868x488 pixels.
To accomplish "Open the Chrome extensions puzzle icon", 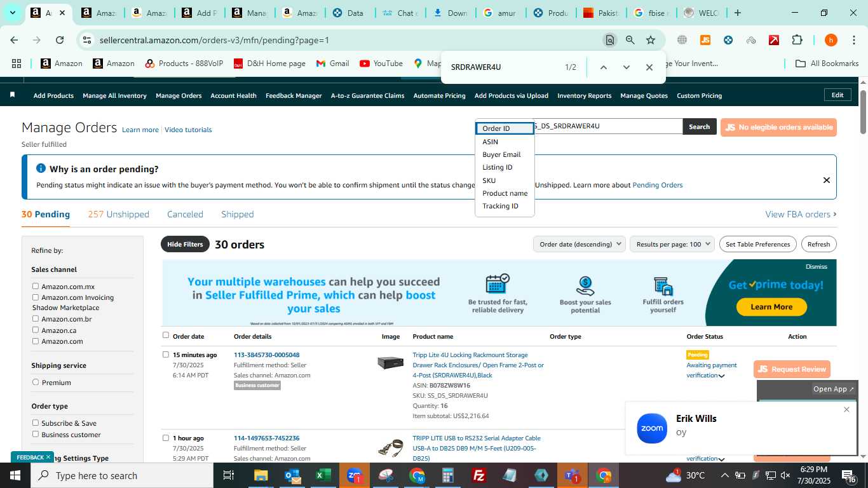I will click(797, 40).
